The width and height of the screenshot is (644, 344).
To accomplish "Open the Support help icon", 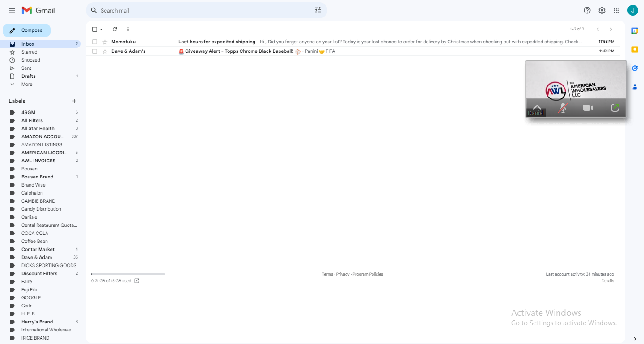I will coord(587,10).
